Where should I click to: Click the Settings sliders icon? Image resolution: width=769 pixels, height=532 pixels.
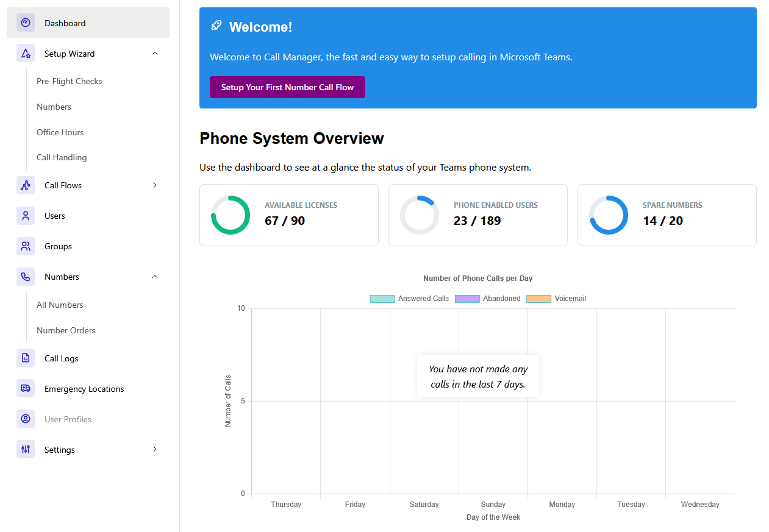click(26, 450)
